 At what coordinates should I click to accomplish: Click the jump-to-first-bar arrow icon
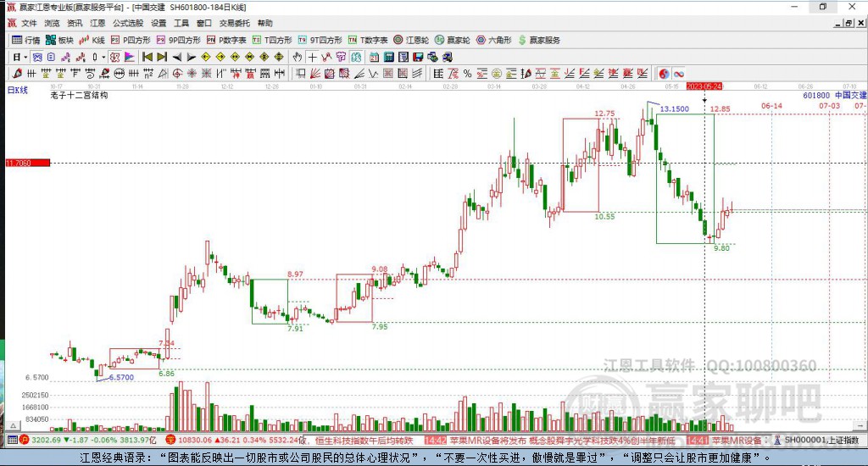pos(147,57)
